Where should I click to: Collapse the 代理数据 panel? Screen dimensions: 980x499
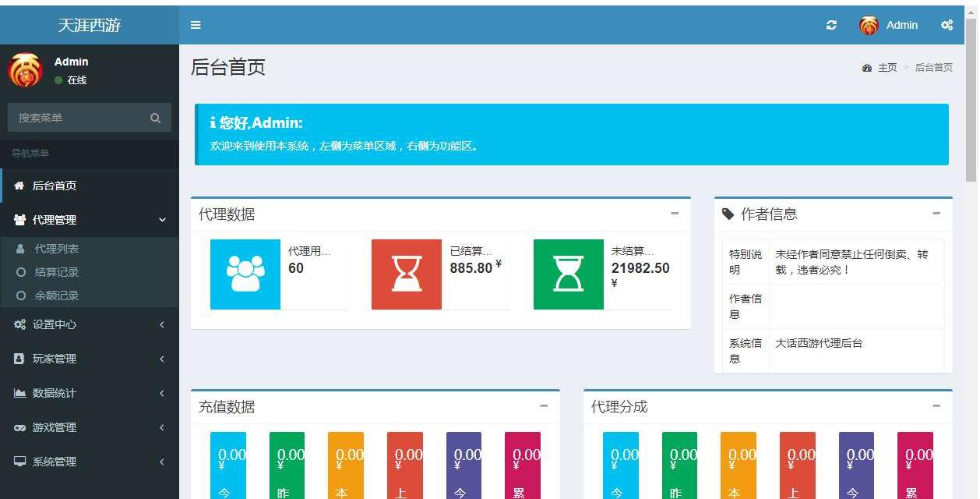coord(675,214)
